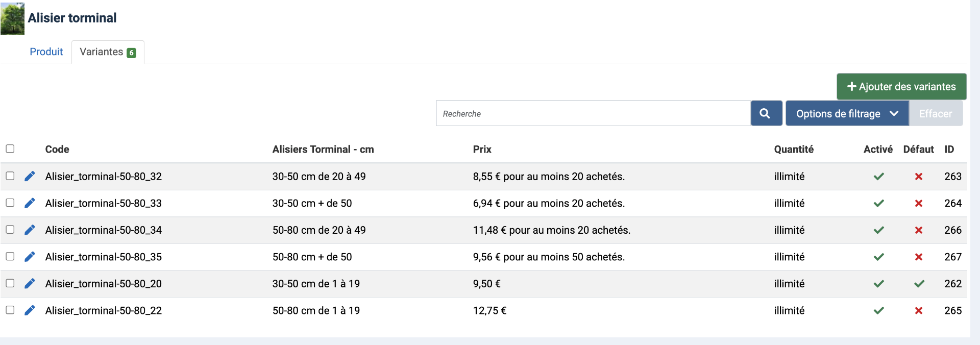Sort by the Code column header

[57, 149]
